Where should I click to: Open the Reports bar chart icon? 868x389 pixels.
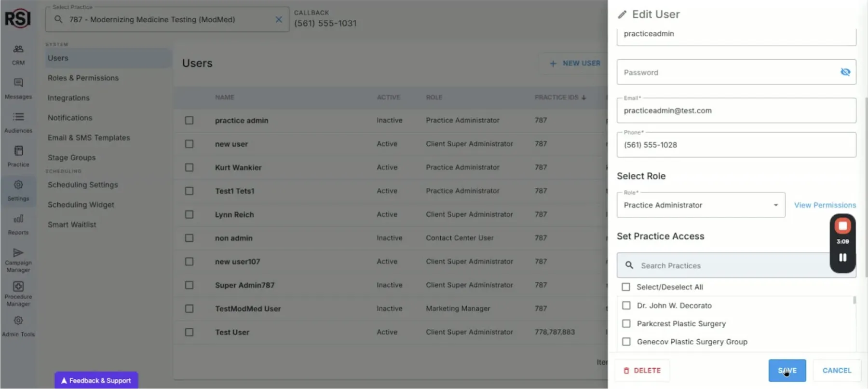tap(18, 219)
